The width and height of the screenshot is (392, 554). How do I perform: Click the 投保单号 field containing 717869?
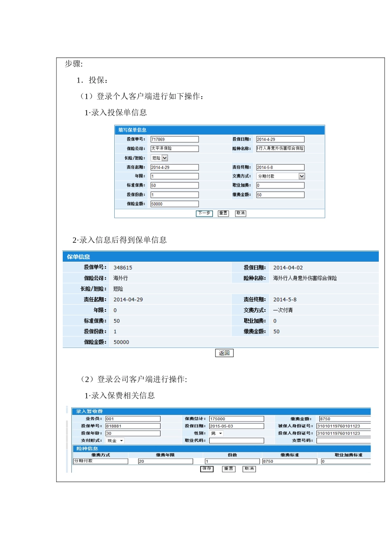tap(175, 139)
